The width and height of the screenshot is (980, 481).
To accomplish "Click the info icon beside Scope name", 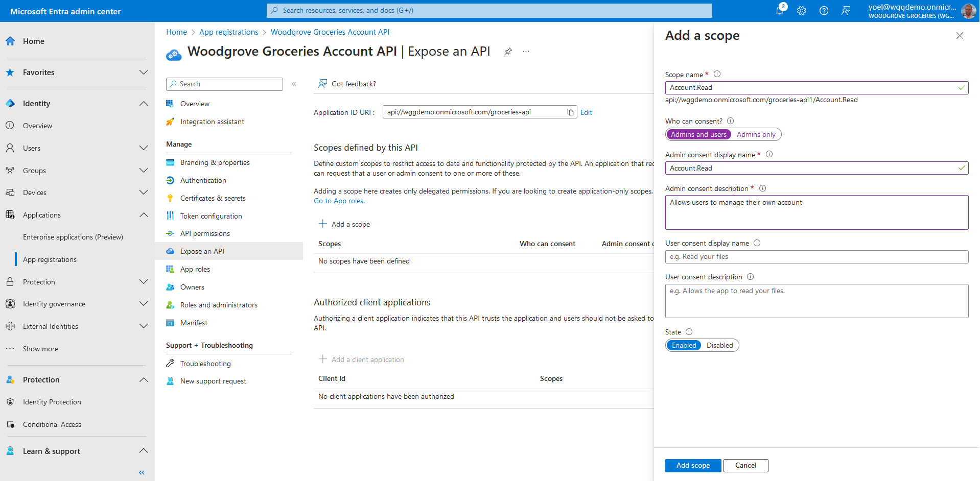I will (717, 74).
